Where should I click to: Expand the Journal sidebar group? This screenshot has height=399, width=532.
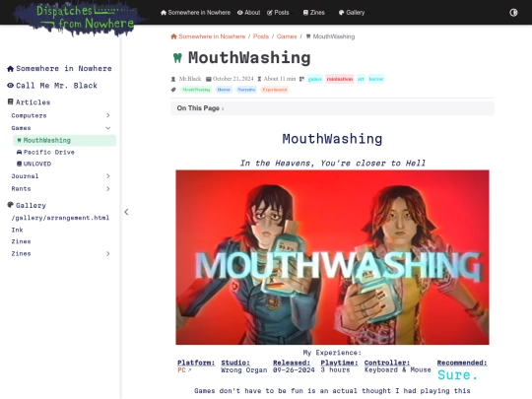60,176
